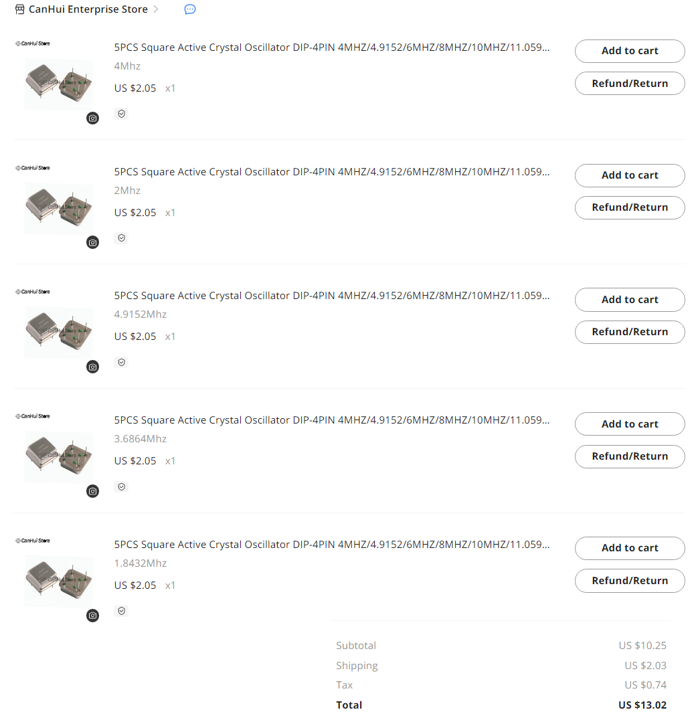This screenshot has width=700, height=728.
Task: Click the shield badge under the 2Mhz item
Action: click(121, 238)
